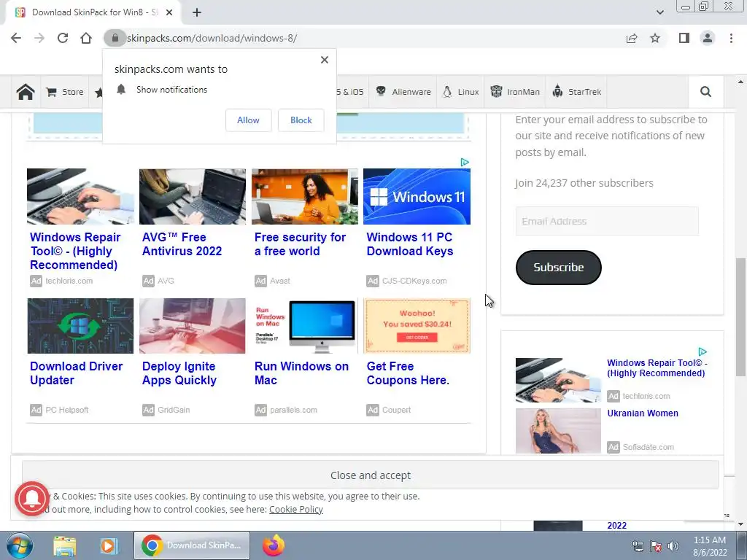Viewport: 747px width, 560px height.
Task: Click sidebar AdChoices icon
Action: pyautogui.click(x=703, y=351)
